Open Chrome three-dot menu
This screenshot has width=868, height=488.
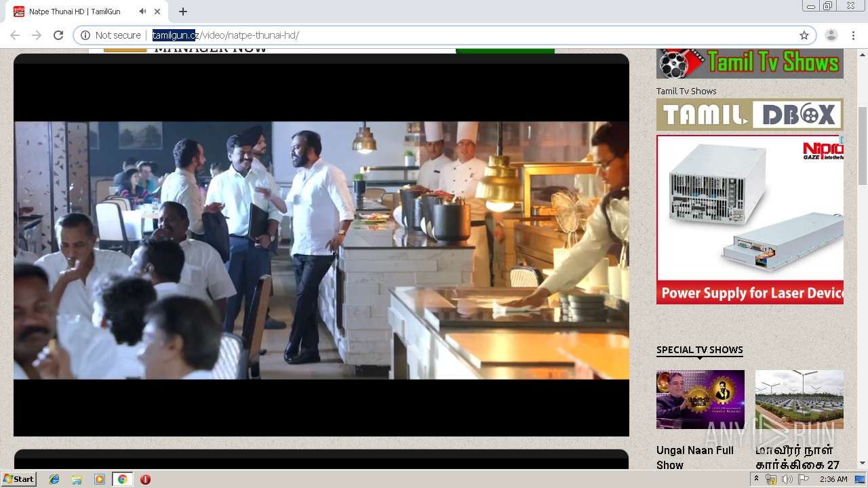853,35
